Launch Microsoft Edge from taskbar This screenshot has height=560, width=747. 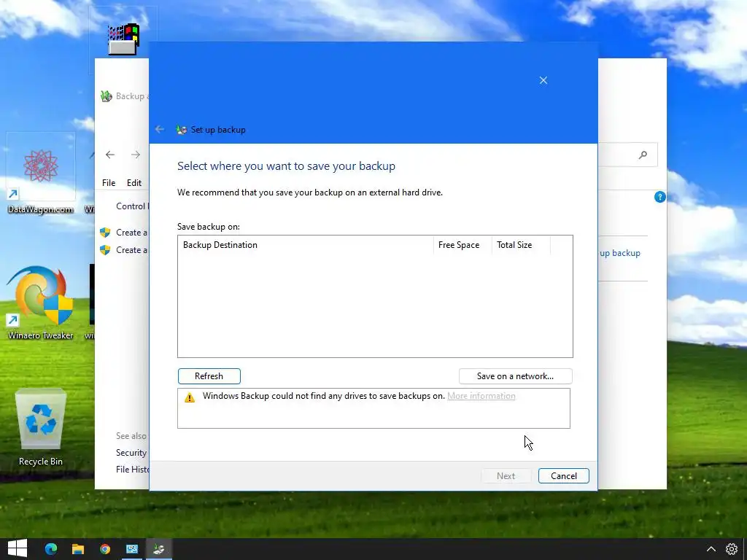coord(51,549)
